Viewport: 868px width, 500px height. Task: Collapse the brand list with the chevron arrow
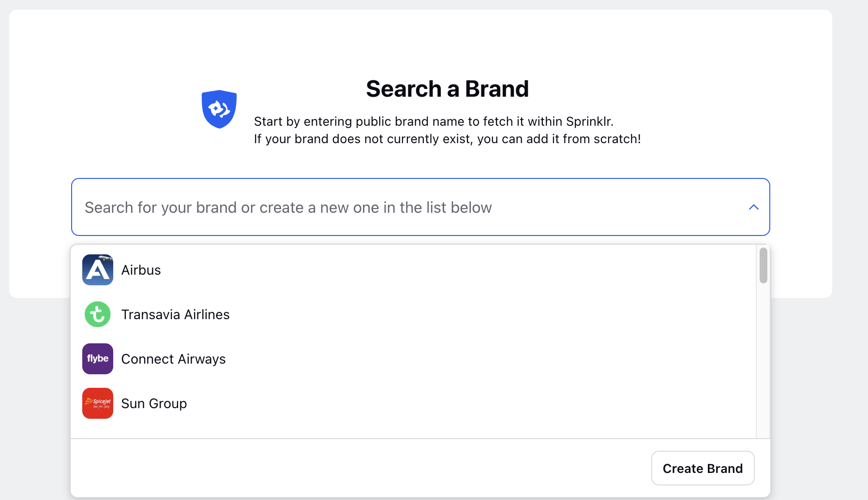pos(753,207)
